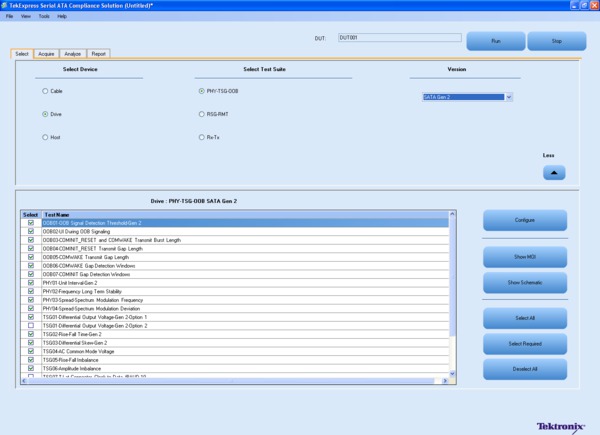This screenshot has height=435, width=600.
Task: Toggle TSG04-AC Common Mode Voltage checkbox
Action: [x=31, y=351]
